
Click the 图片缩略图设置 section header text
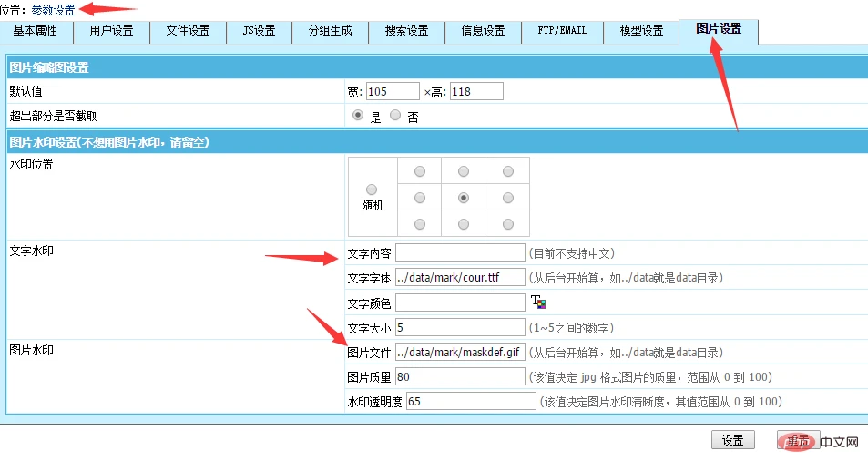[49, 67]
